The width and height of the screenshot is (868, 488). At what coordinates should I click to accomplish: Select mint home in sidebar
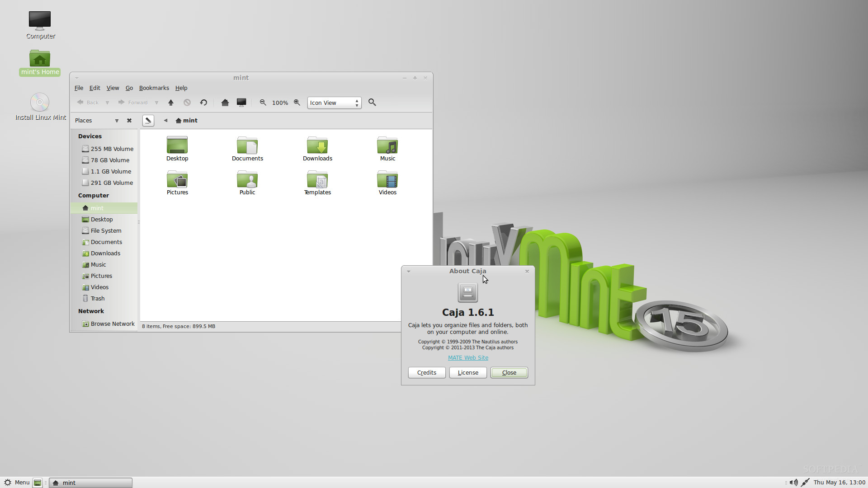coord(104,208)
